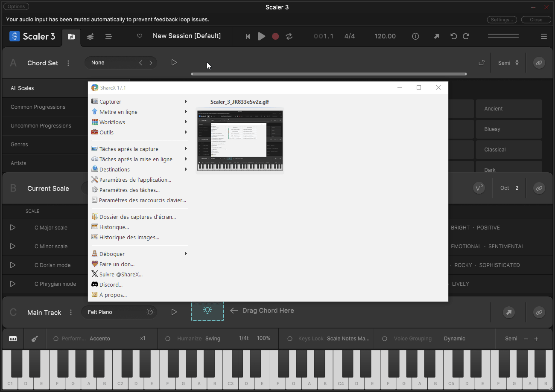Skip back to start transport button
Screen dimensions: 555x392
click(x=248, y=37)
